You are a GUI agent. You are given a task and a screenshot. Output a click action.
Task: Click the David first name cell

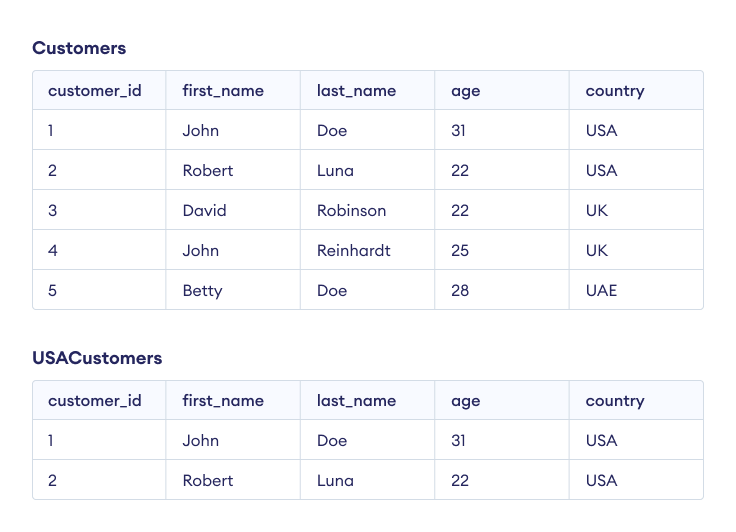(x=204, y=211)
